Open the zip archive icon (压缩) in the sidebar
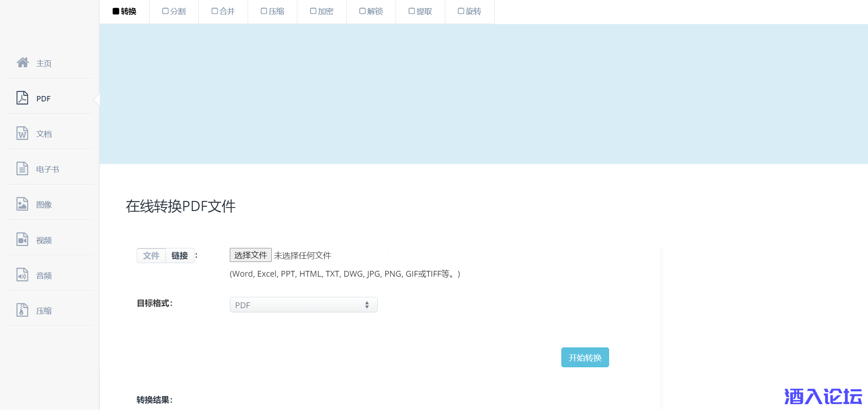 [x=22, y=310]
